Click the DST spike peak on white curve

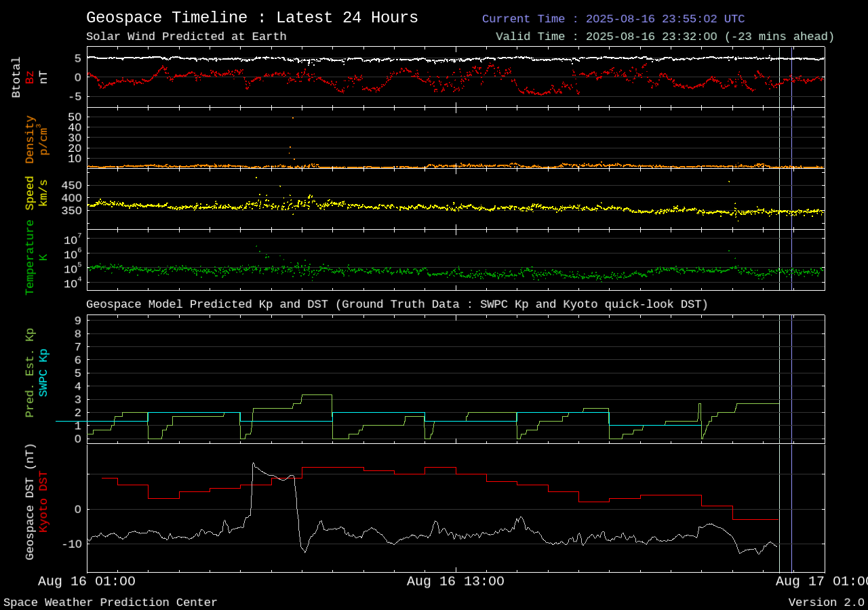coord(253,464)
